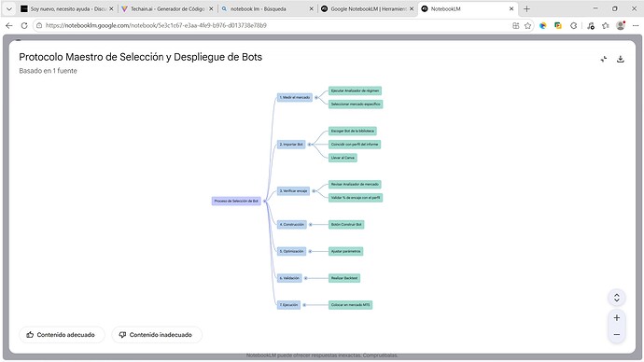Select the '6. Validación' node

click(289, 278)
